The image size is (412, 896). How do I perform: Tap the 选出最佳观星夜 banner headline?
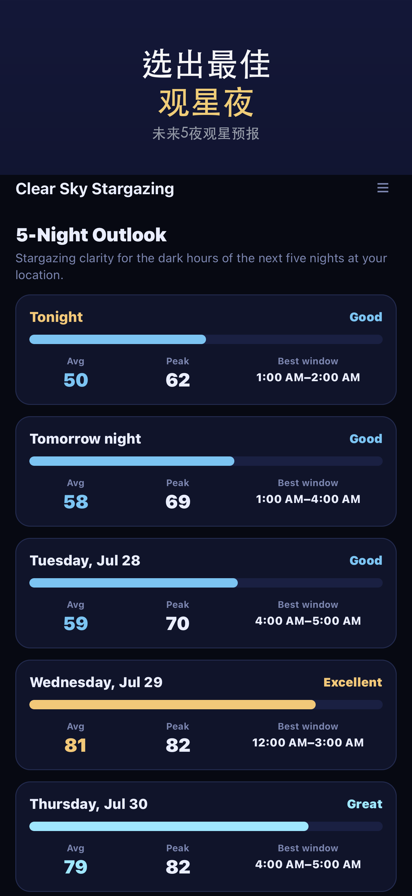pyautogui.click(x=206, y=83)
